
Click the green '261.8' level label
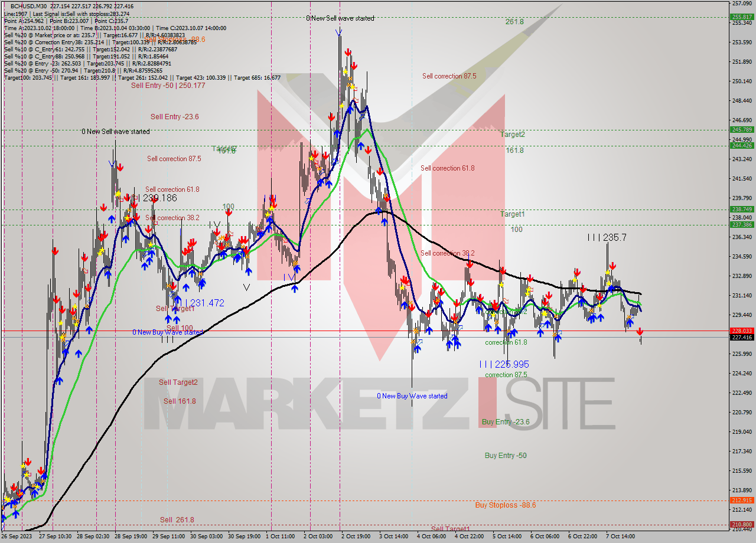514,22
